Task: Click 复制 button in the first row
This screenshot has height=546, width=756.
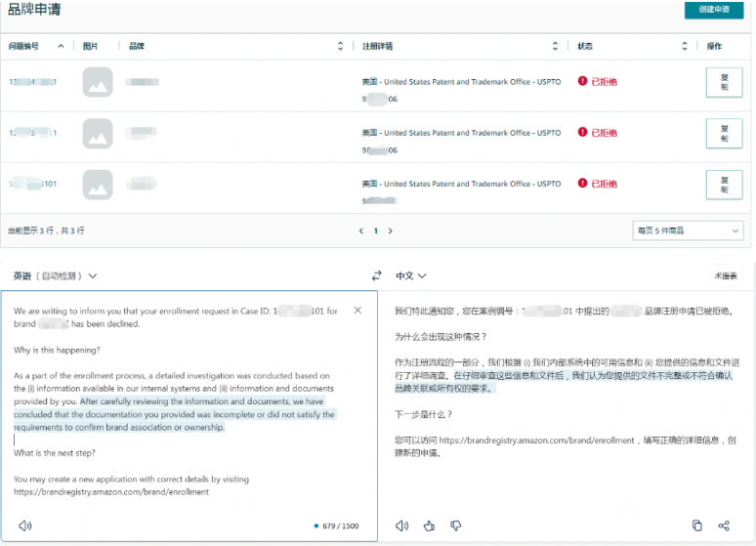Action: pyautogui.click(x=724, y=82)
